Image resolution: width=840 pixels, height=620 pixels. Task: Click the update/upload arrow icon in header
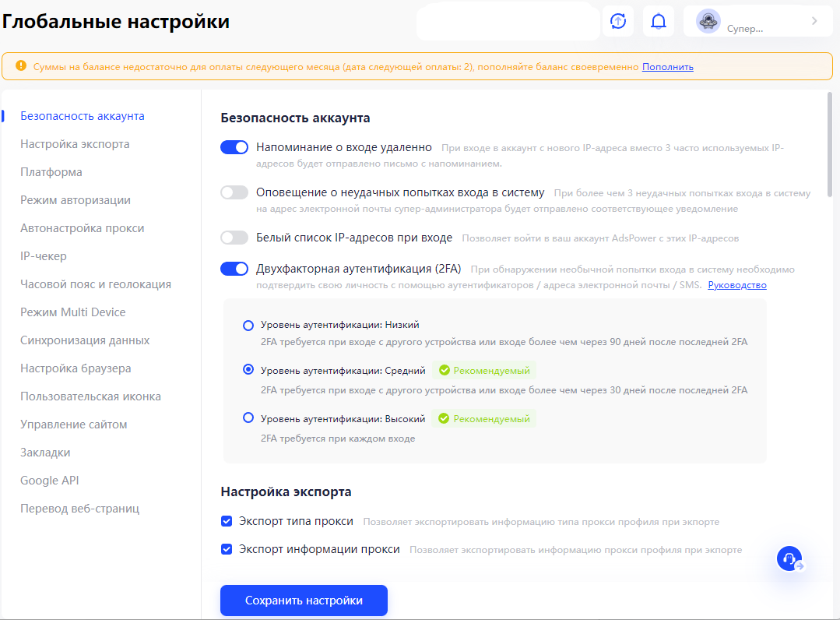(618, 22)
